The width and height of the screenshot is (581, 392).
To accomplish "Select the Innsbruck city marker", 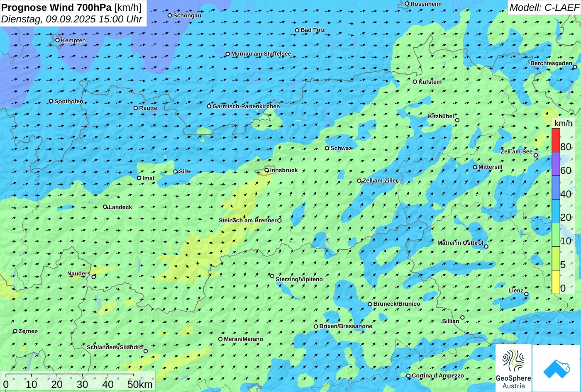I will 267,170.
